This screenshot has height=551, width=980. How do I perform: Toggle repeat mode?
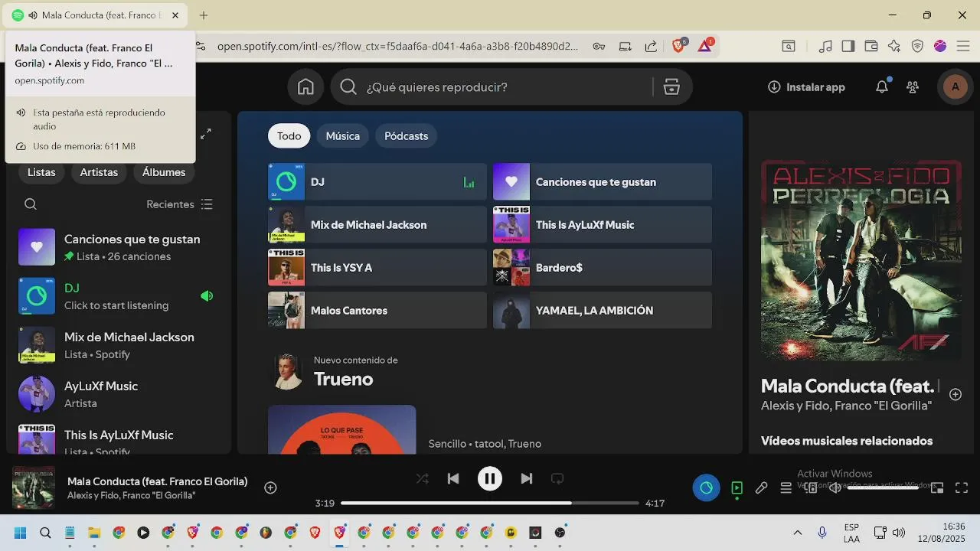point(557,478)
